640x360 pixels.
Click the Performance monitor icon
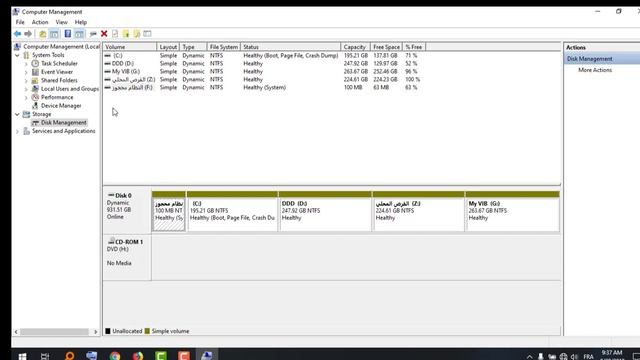pyautogui.click(x=35, y=97)
